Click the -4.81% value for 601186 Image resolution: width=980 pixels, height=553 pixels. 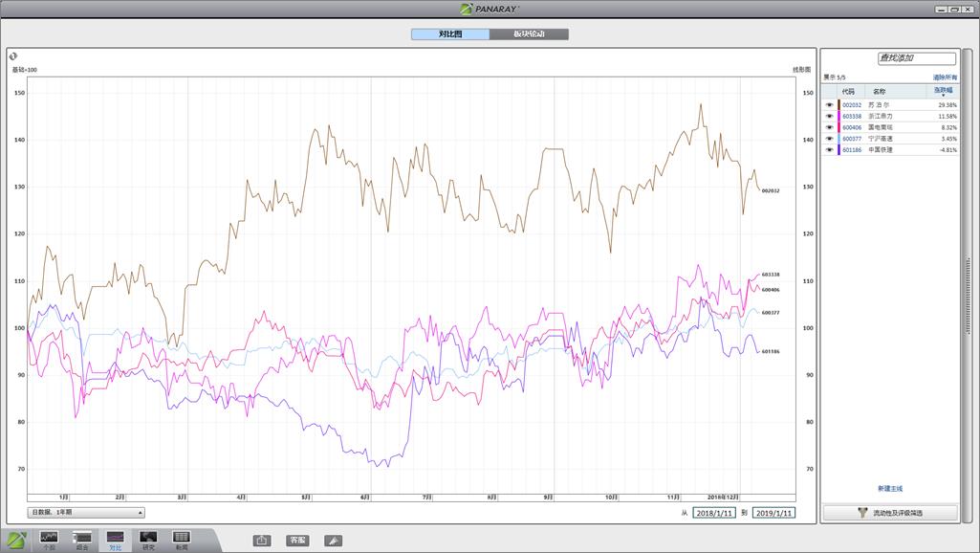point(947,150)
